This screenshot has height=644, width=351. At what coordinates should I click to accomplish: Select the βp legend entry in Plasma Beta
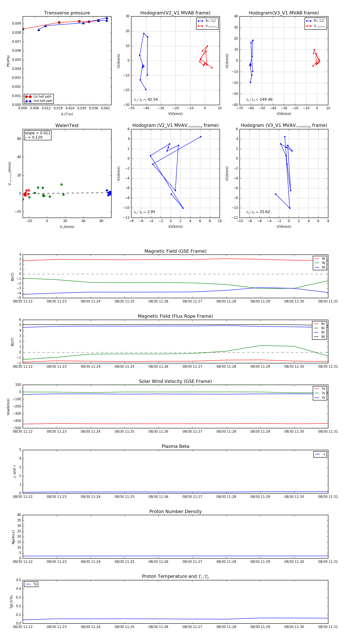pos(321,454)
